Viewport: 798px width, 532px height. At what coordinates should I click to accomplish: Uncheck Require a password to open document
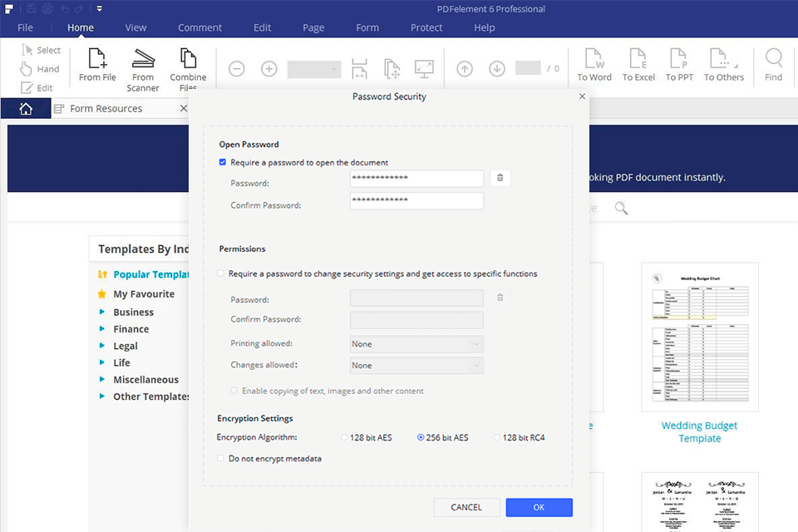coord(223,162)
